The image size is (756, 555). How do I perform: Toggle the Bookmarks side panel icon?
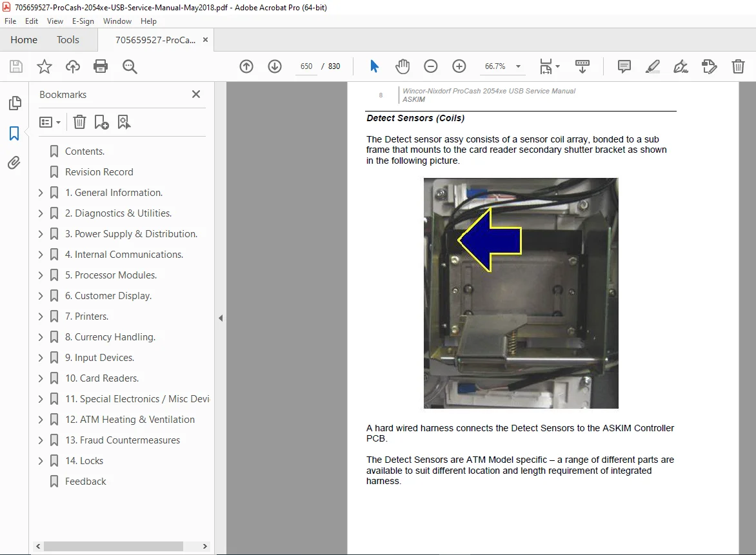click(x=14, y=133)
